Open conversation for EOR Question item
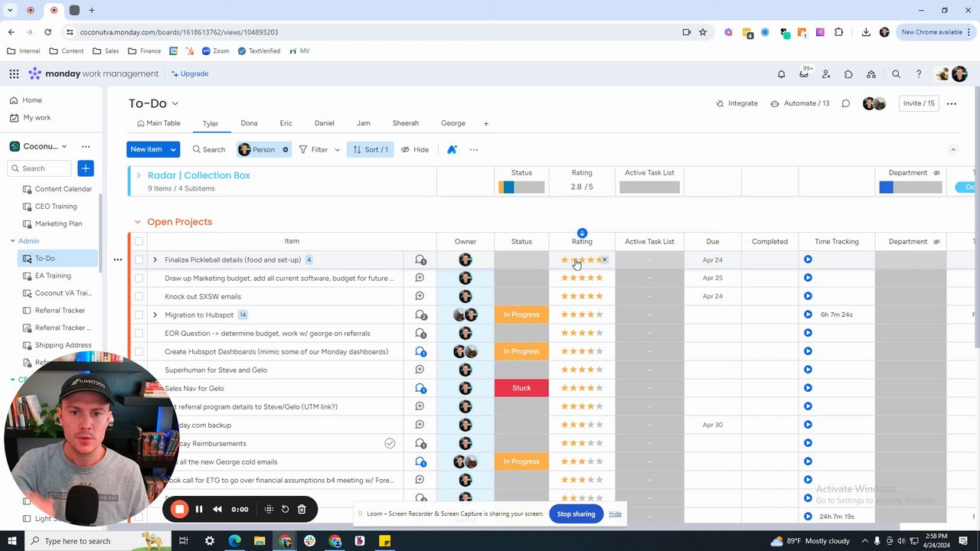Viewport: 980px width, 551px height. (420, 333)
